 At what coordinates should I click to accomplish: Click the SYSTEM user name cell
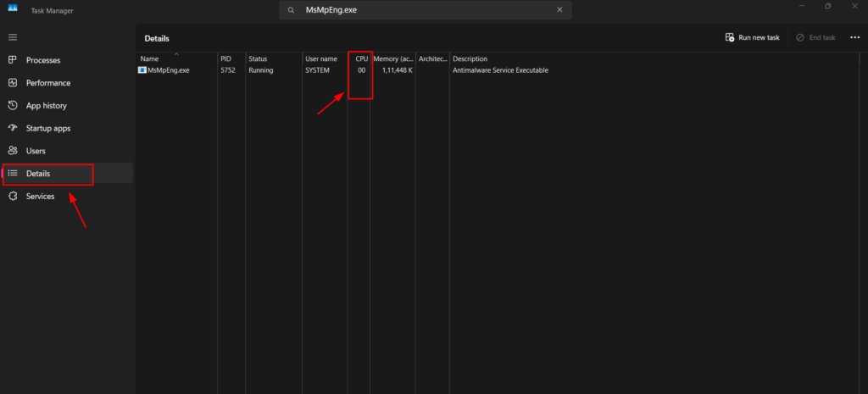click(x=317, y=70)
